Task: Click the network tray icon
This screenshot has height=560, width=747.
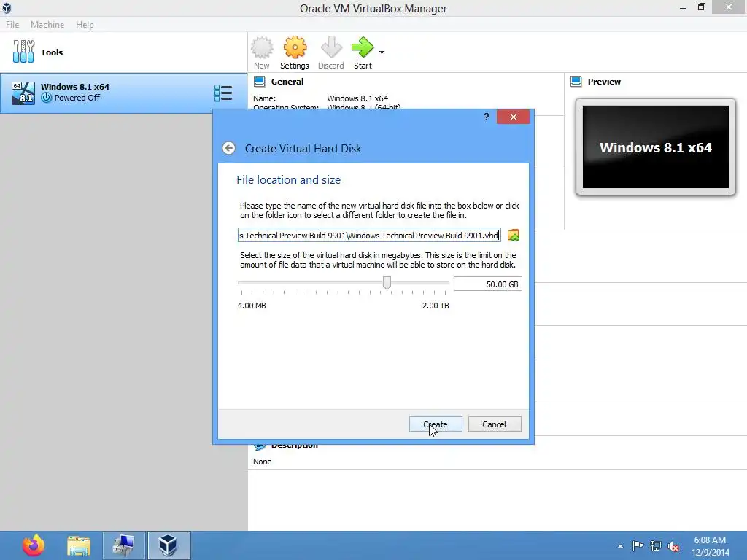Action: (x=656, y=546)
